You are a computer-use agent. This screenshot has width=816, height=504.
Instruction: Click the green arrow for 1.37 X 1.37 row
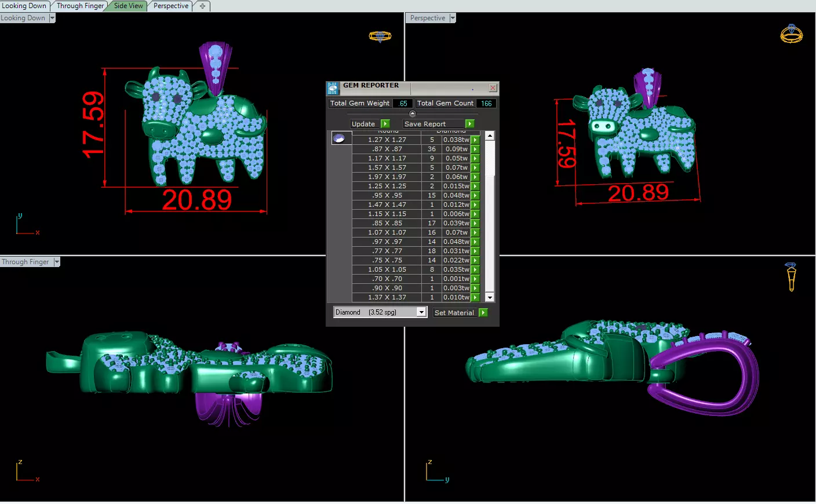click(475, 297)
